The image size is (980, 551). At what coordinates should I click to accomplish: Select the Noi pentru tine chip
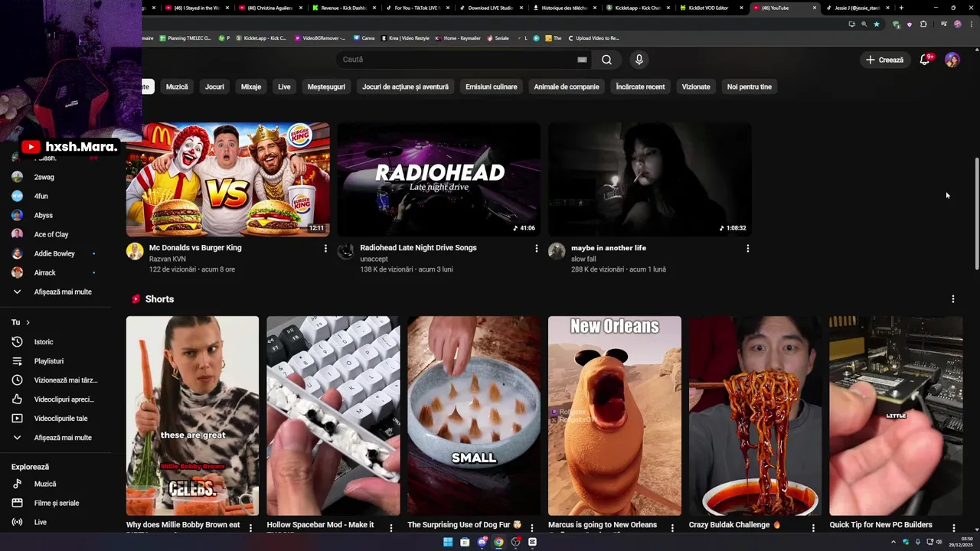point(750,86)
